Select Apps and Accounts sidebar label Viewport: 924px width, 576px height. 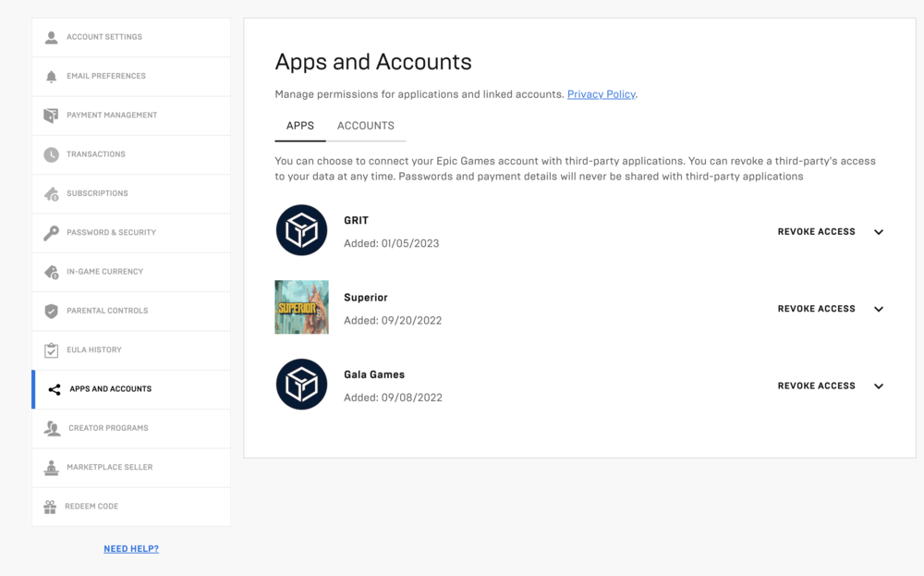pyautogui.click(x=110, y=389)
